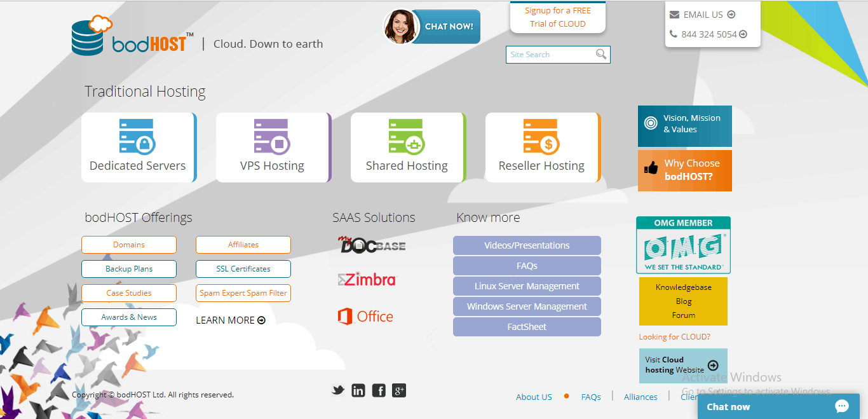Visit Cloud hosting Website tile
The width and height of the screenshot is (868, 419).
(x=683, y=366)
